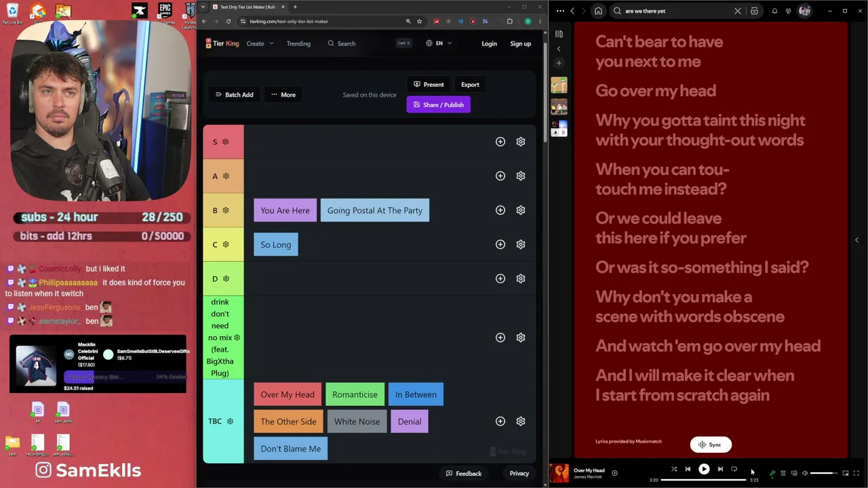Open Epic Games launcher desktop shortcut
This screenshot has width=868, height=488.
coord(165,13)
